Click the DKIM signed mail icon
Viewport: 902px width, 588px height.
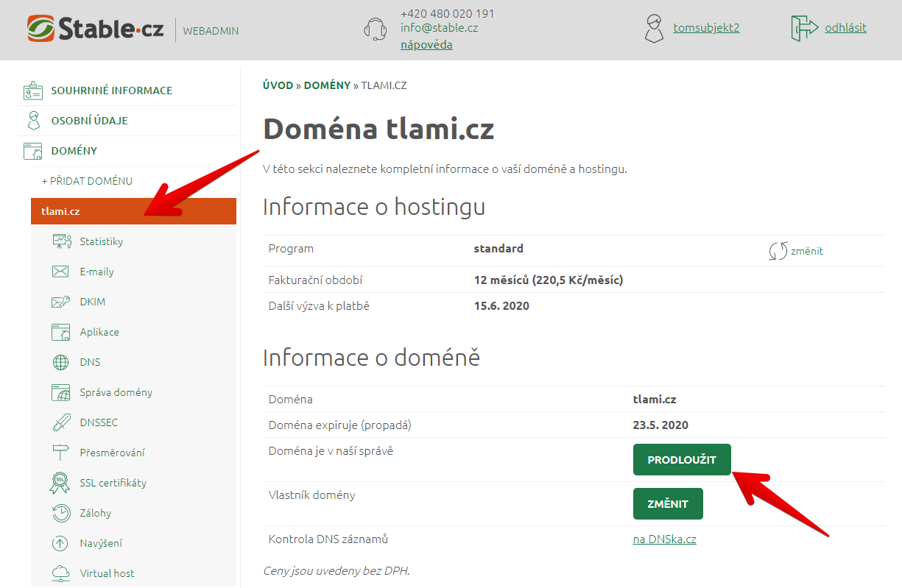tap(60, 302)
